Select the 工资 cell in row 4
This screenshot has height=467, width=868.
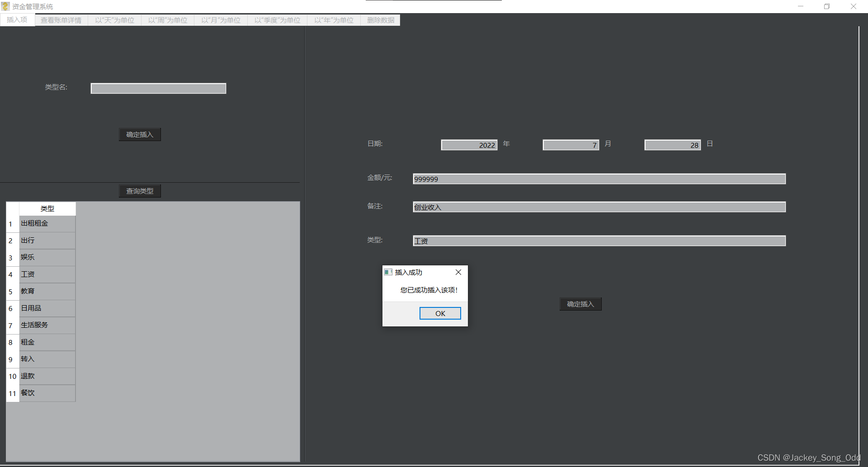click(x=47, y=274)
